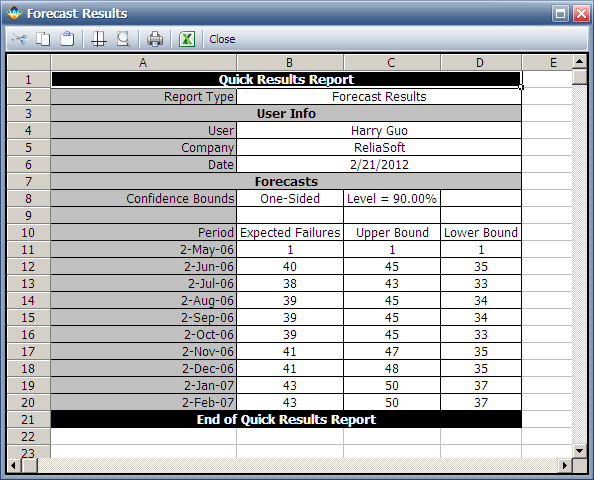Select column B header
The width and height of the screenshot is (594, 480).
pyautogui.click(x=290, y=63)
